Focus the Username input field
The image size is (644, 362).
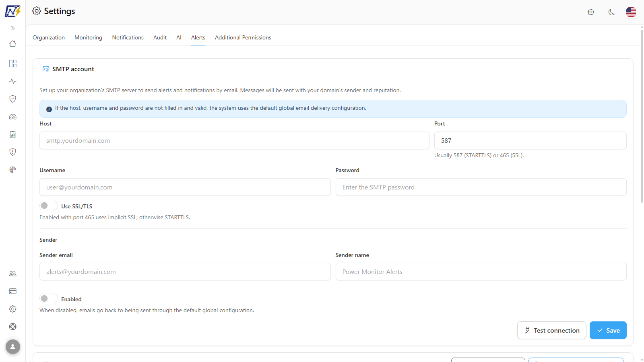tap(185, 187)
